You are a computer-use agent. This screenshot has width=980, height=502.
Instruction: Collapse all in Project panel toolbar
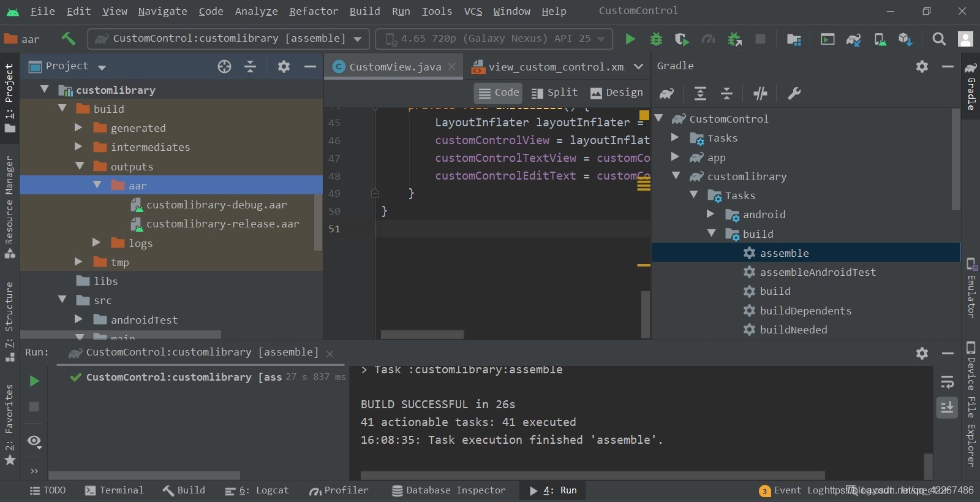(250, 66)
